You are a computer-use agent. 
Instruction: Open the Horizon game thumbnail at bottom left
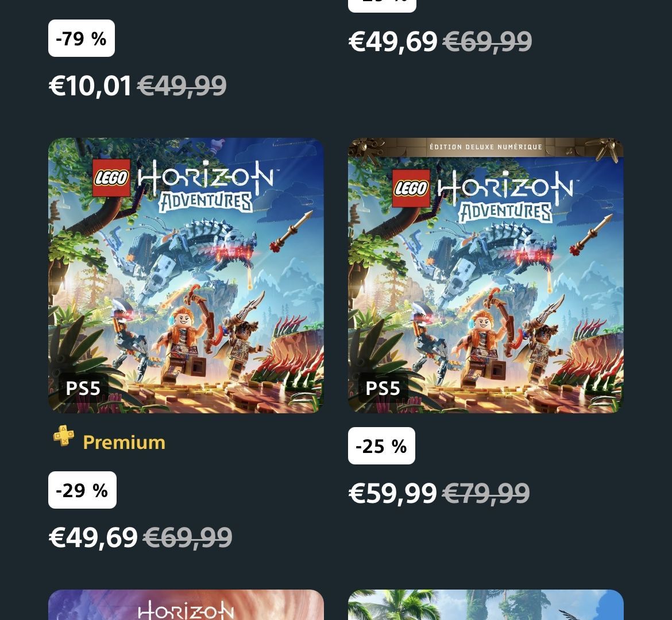point(186,605)
